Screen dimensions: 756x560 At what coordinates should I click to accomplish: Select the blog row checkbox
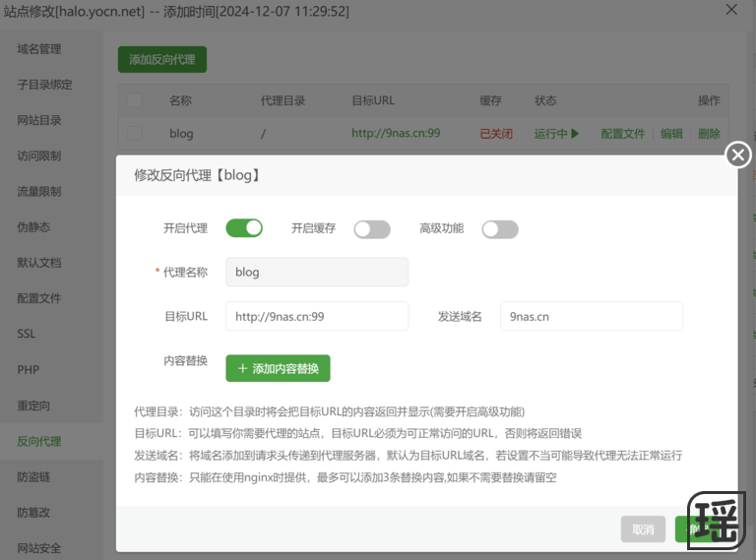(135, 134)
